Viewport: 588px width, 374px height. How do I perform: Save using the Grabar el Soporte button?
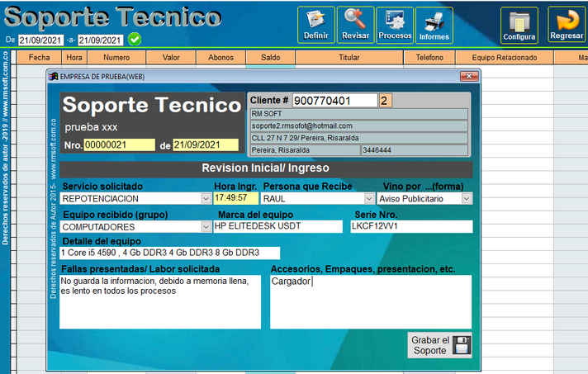(441, 345)
